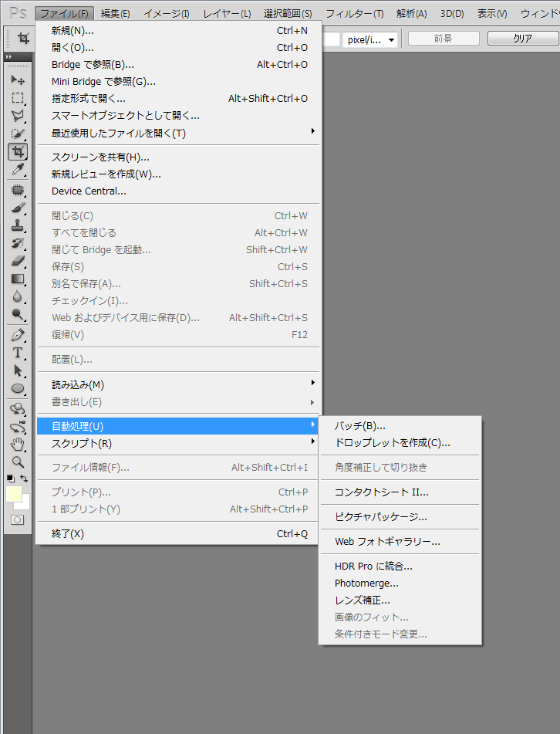
Task: Select the 3D Camera Rotate tool
Action: coord(18,427)
